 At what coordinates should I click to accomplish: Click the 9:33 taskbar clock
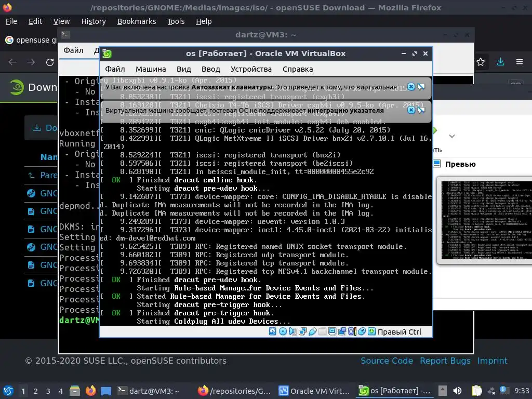tap(522, 391)
